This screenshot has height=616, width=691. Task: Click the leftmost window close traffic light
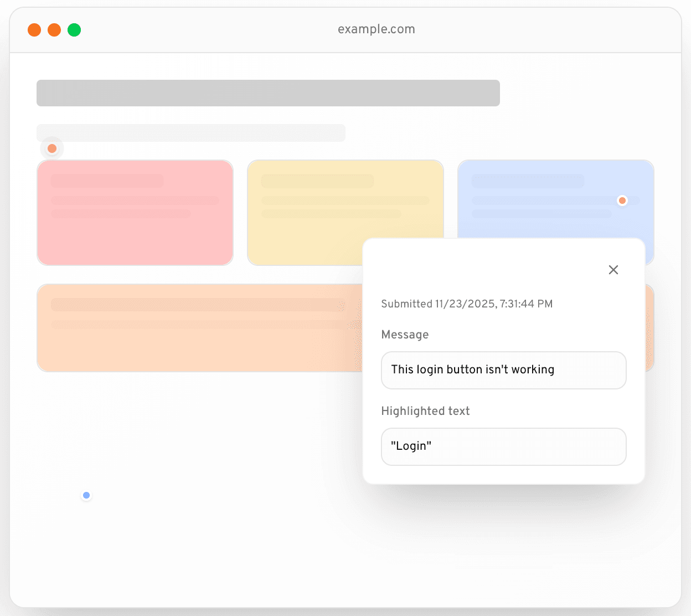[34, 30]
